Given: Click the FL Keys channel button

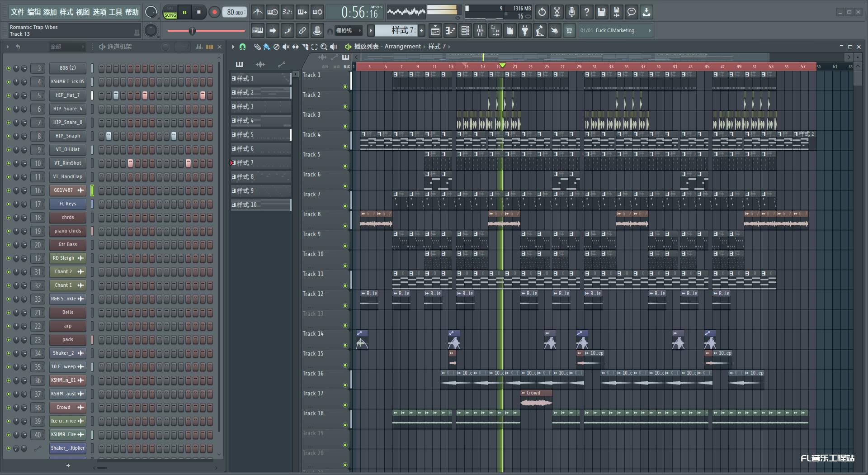Looking at the screenshot, I should click(x=68, y=204).
